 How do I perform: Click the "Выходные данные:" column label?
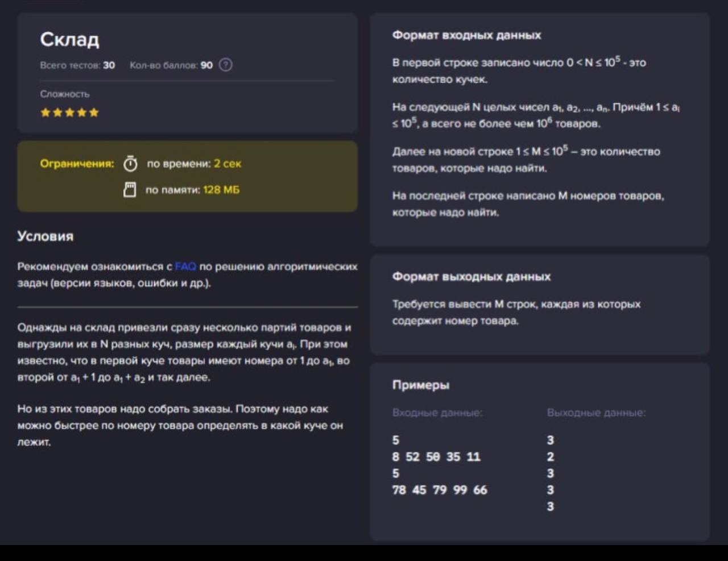[x=596, y=413]
